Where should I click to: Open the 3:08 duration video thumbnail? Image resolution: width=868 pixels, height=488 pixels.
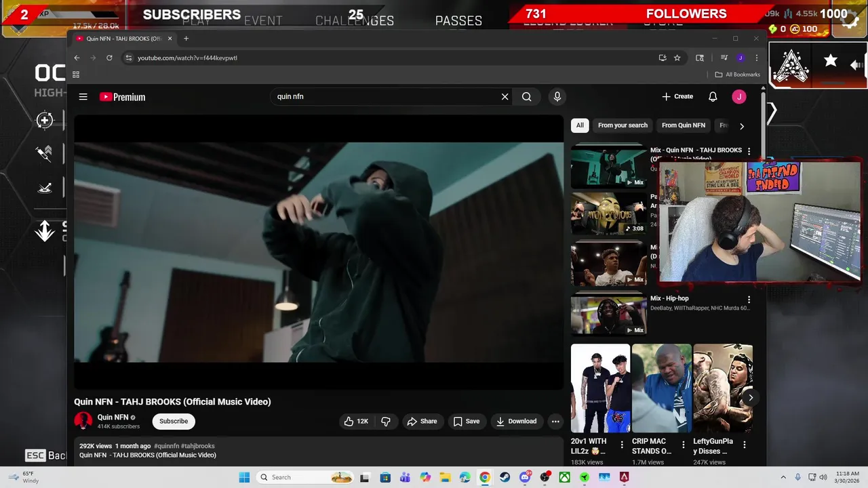pyautogui.click(x=609, y=214)
